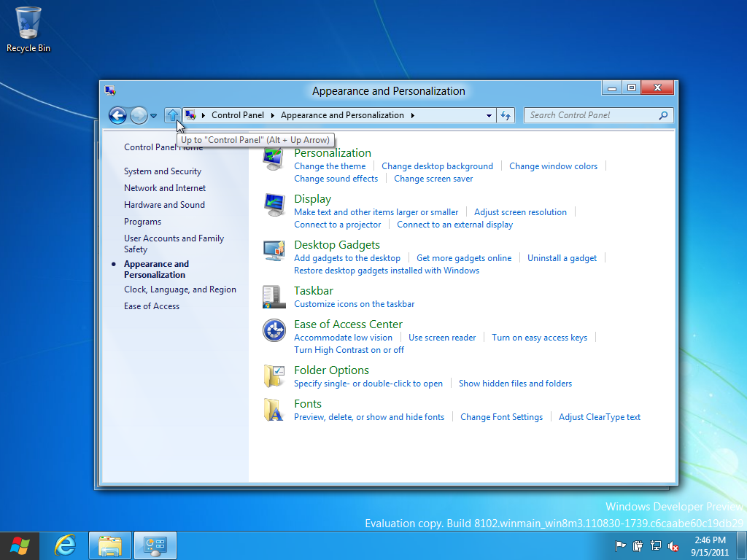The image size is (747, 560).
Task: Open the Fonts folder icon
Action: (274, 410)
